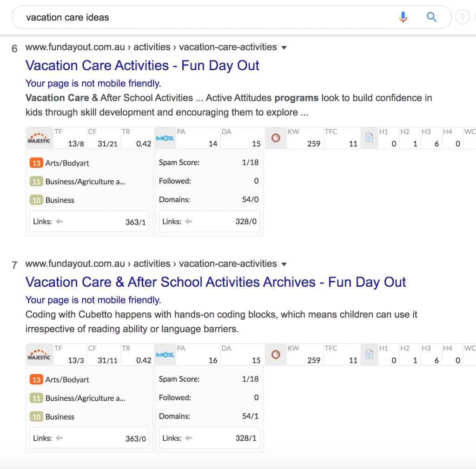Click the voice search microphone icon
Viewport: 476px width, 469px height.
403,17
